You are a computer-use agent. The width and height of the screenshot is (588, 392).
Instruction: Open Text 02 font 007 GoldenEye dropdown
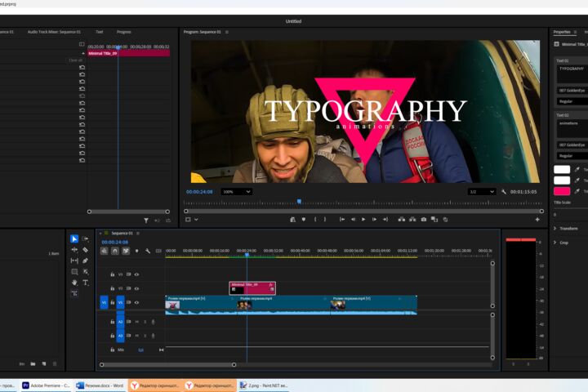click(x=572, y=145)
